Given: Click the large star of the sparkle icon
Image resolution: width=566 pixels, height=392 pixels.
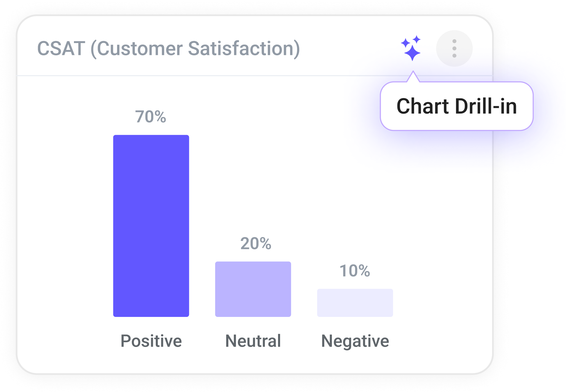Looking at the screenshot, I should 412,53.
